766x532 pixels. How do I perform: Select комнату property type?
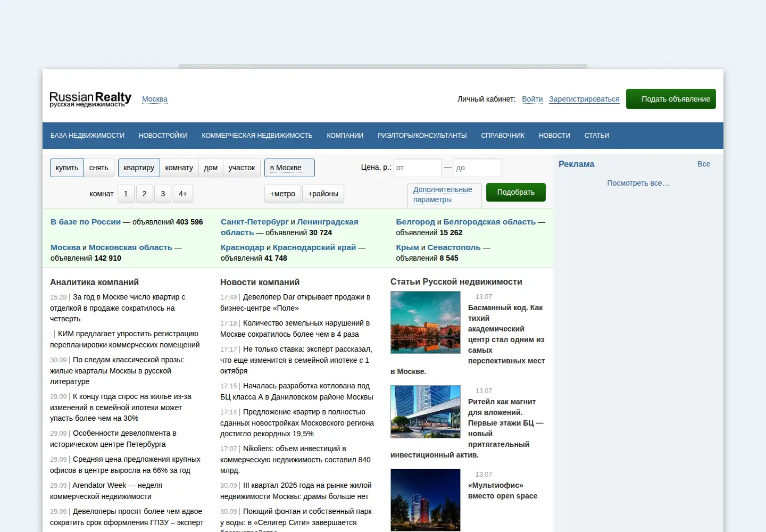[179, 168]
